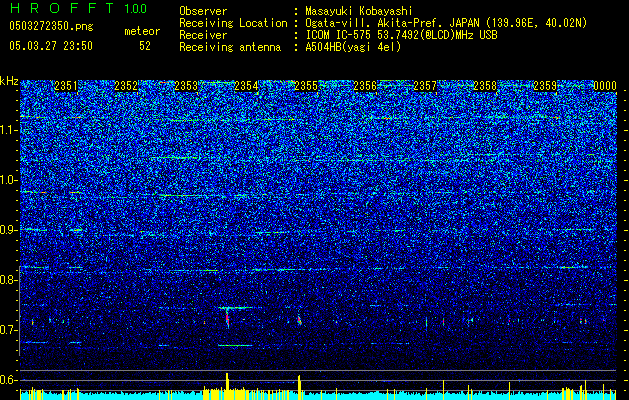Click the meteor label
The image size is (629, 400).
click(x=142, y=31)
